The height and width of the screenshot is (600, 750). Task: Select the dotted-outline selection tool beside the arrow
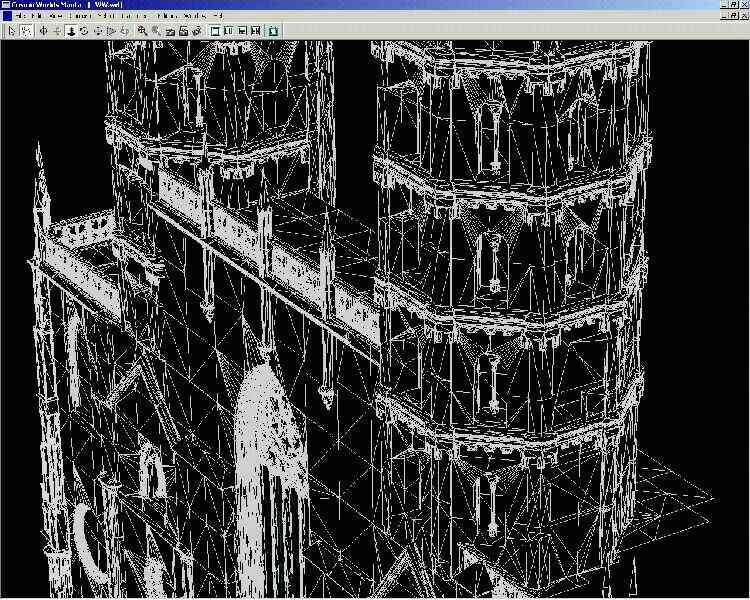pyautogui.click(x=25, y=31)
